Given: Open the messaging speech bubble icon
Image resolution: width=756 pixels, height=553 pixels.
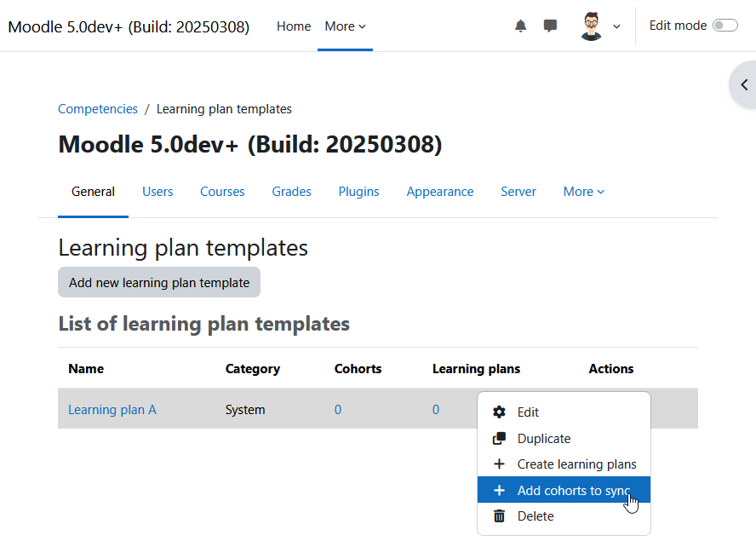Looking at the screenshot, I should [550, 26].
